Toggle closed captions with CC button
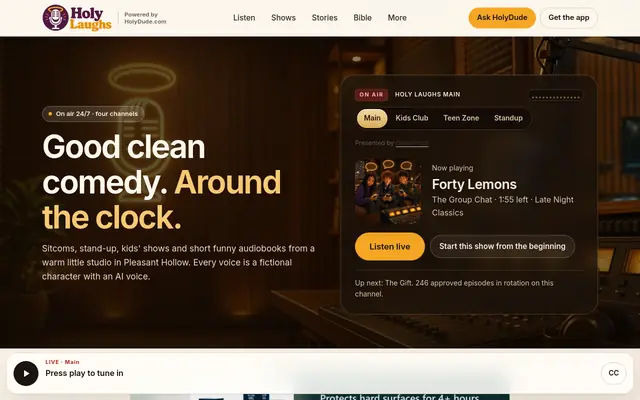This screenshot has height=400, width=640. tap(613, 373)
